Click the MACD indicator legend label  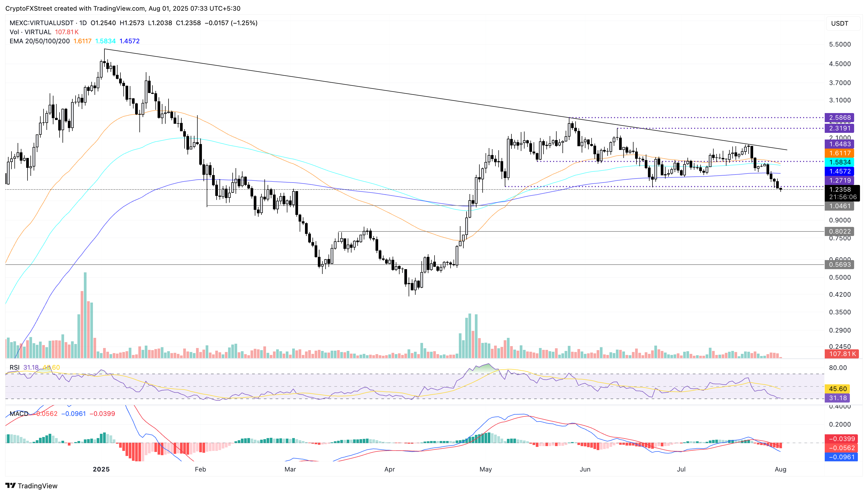[19, 414]
